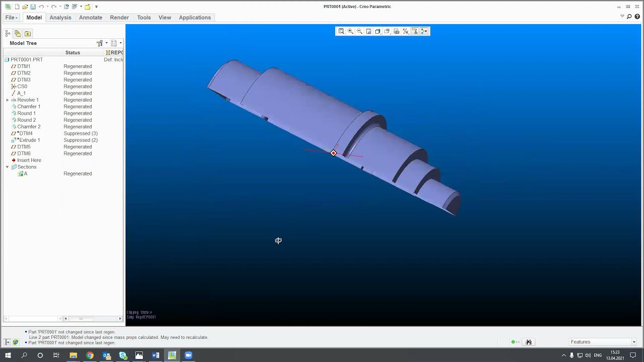Open the quick access toolbar customize arrow
The image size is (644, 362).
[96, 7]
